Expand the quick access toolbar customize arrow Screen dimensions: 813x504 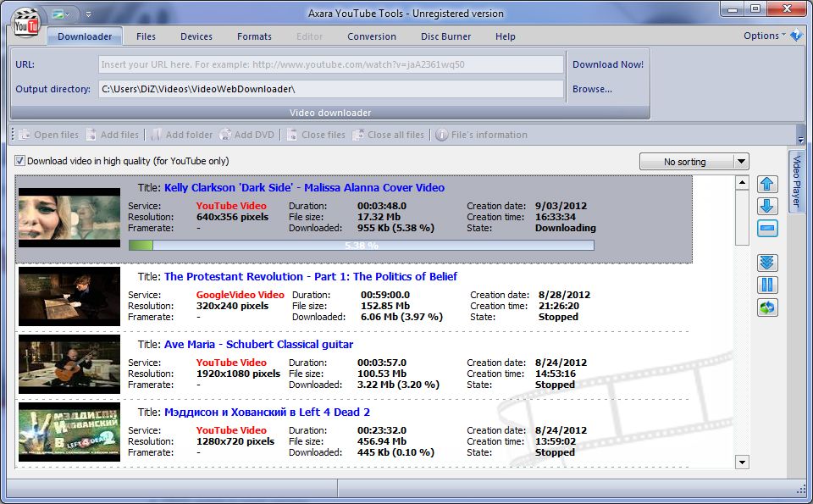pyautogui.click(x=88, y=14)
